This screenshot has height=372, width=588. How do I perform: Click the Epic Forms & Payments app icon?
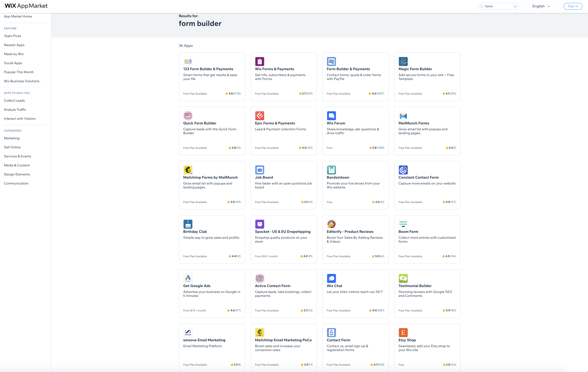[259, 116]
